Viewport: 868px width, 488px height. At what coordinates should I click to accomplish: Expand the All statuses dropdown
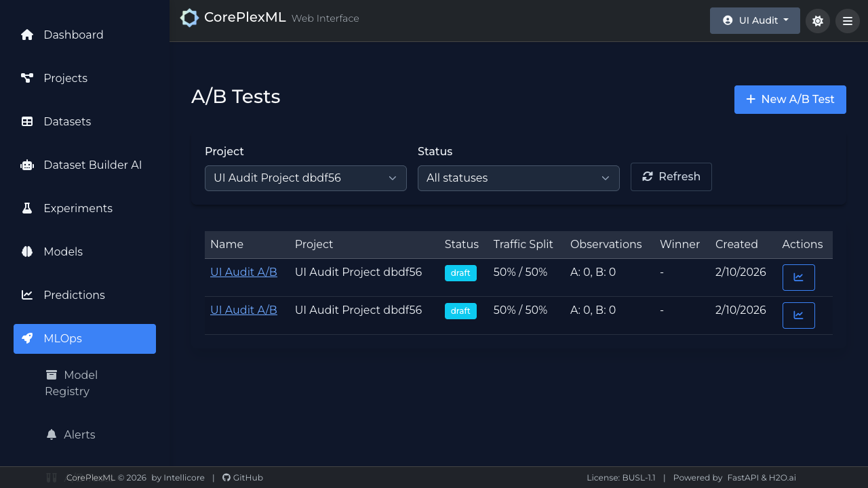point(518,178)
